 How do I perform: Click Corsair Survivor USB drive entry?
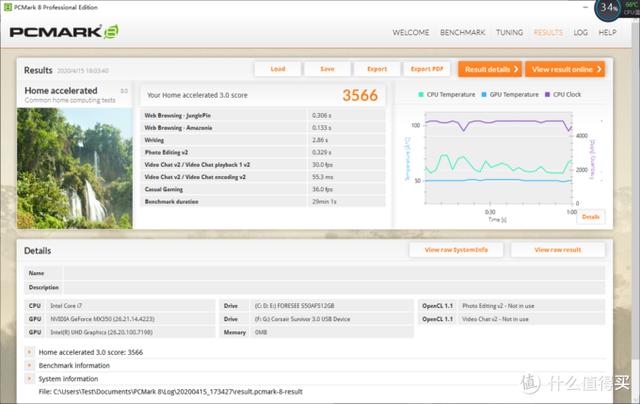tap(302, 319)
